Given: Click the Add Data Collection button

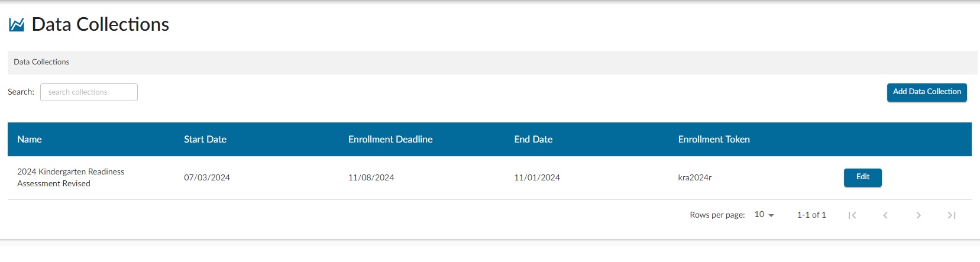Looking at the screenshot, I should (x=927, y=92).
